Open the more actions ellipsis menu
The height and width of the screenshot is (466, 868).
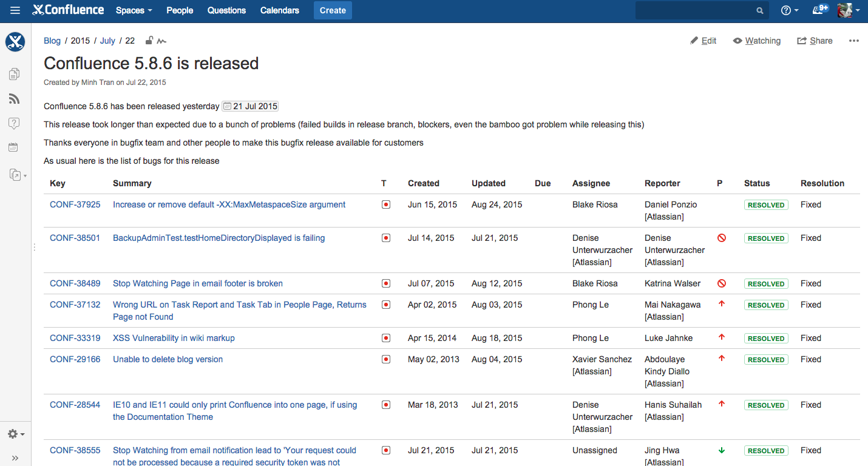(x=853, y=41)
